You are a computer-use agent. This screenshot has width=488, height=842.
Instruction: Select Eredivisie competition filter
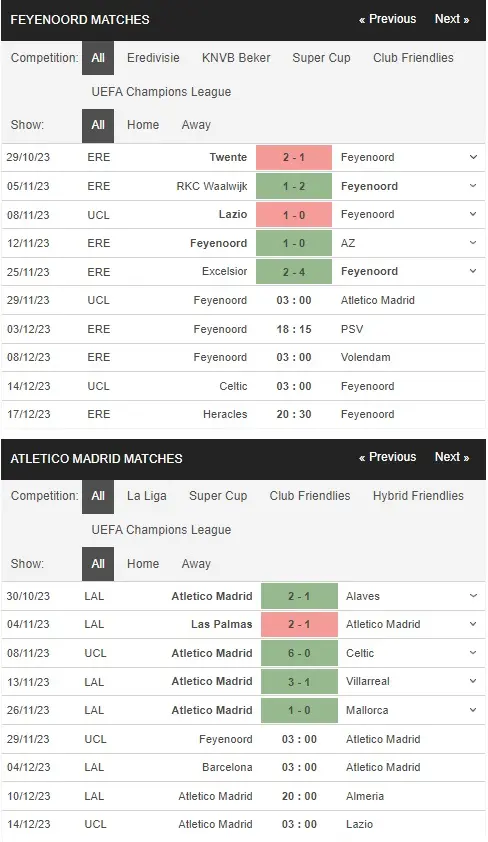coord(153,58)
